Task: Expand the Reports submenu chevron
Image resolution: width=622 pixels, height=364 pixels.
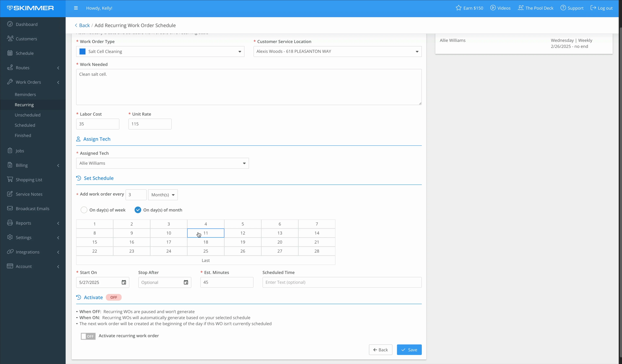Action: [58, 223]
